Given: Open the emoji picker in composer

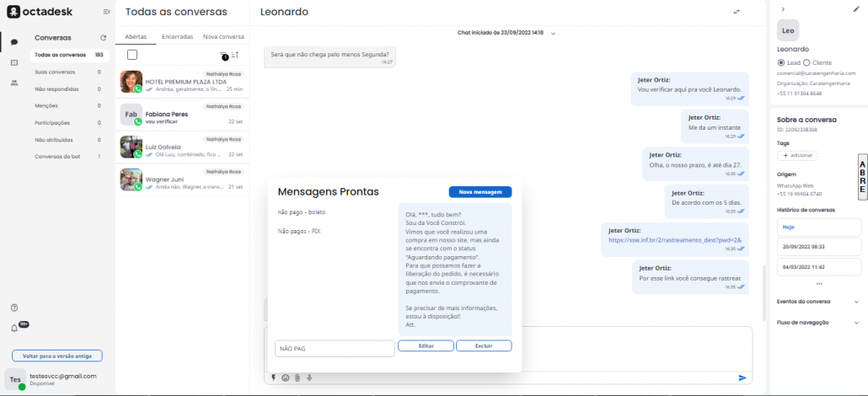Looking at the screenshot, I should [x=285, y=377].
